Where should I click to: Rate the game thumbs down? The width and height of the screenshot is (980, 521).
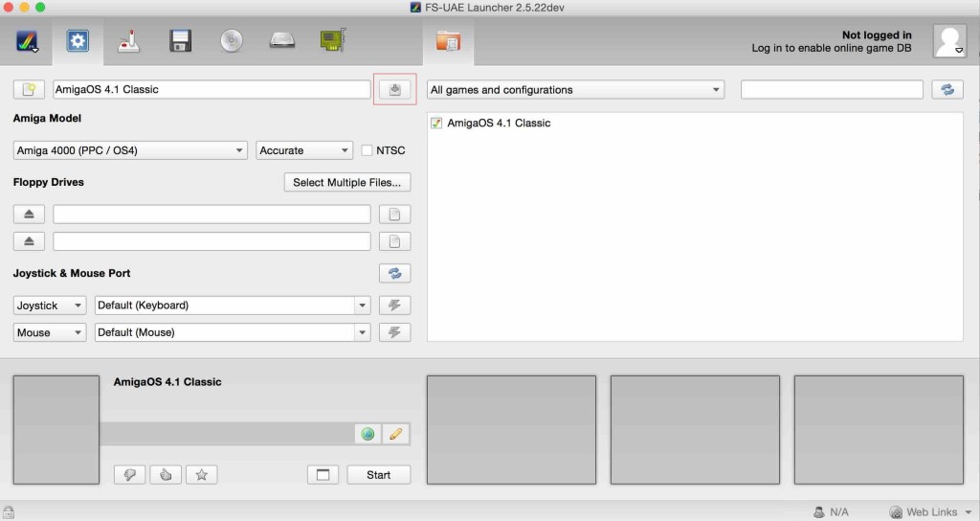(130, 475)
